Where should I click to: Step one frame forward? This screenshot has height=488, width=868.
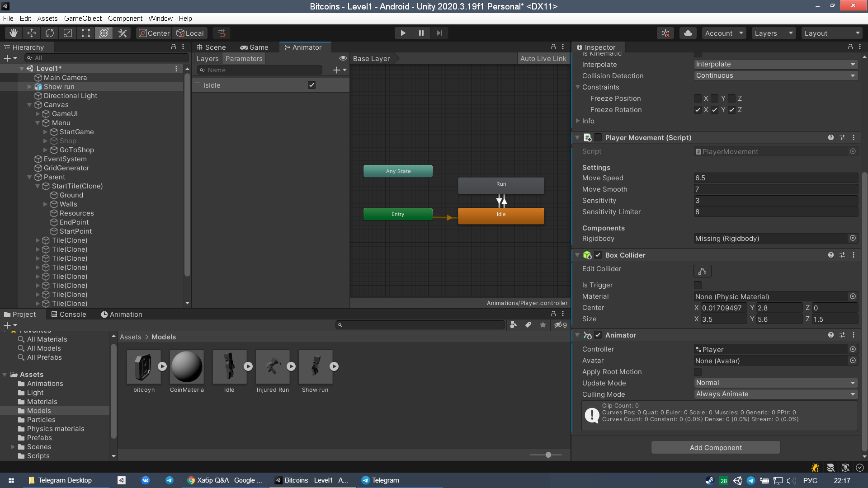coord(439,33)
